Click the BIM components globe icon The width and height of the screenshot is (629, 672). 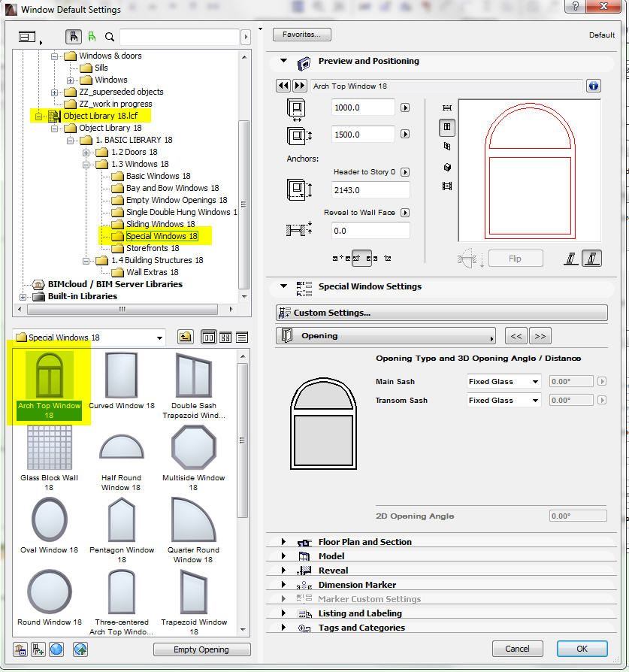click(56, 649)
